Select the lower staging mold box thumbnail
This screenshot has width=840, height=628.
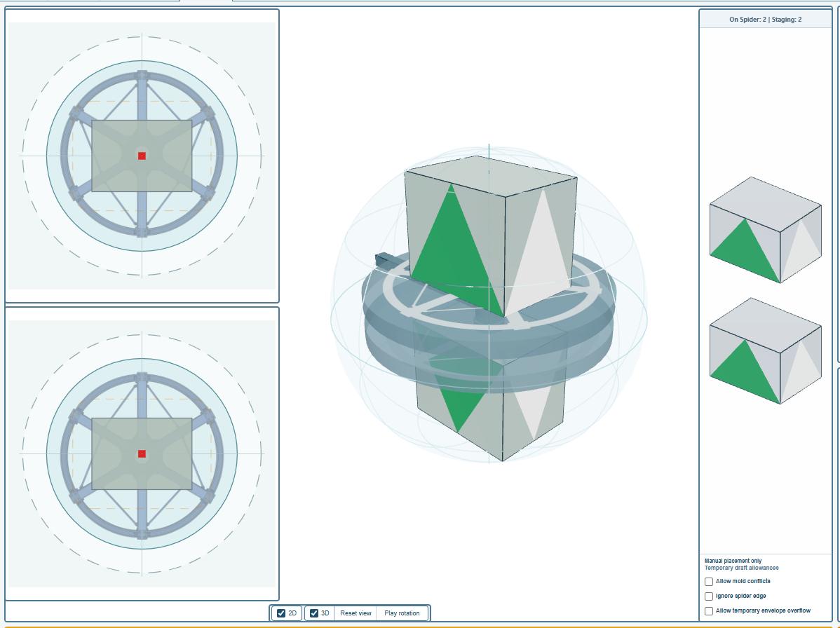(765, 350)
